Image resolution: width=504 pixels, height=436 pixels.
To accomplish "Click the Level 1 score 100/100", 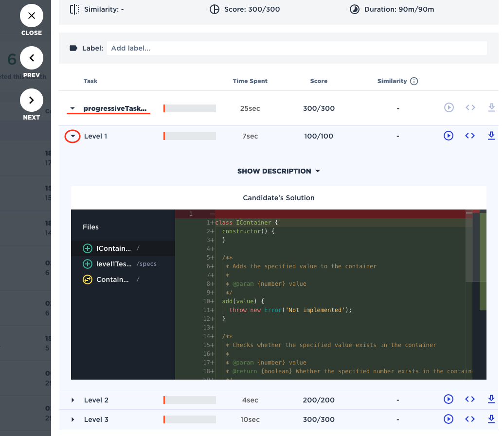I will tap(319, 136).
